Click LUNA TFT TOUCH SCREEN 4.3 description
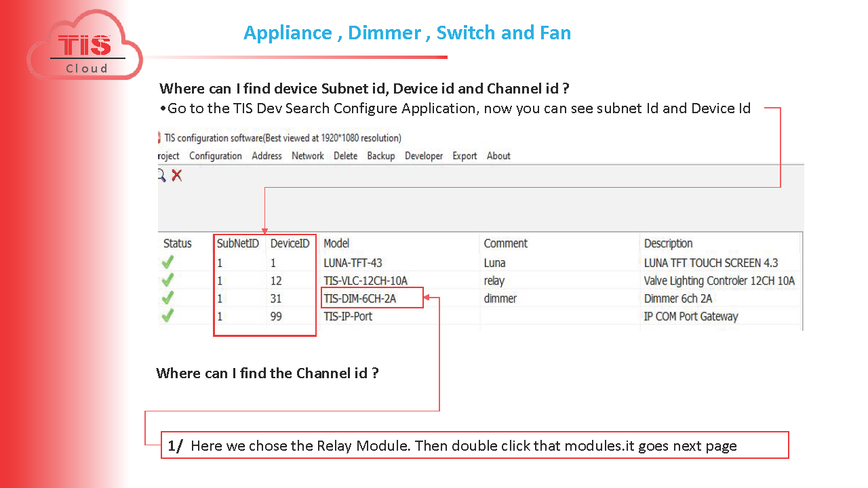 tap(711, 263)
